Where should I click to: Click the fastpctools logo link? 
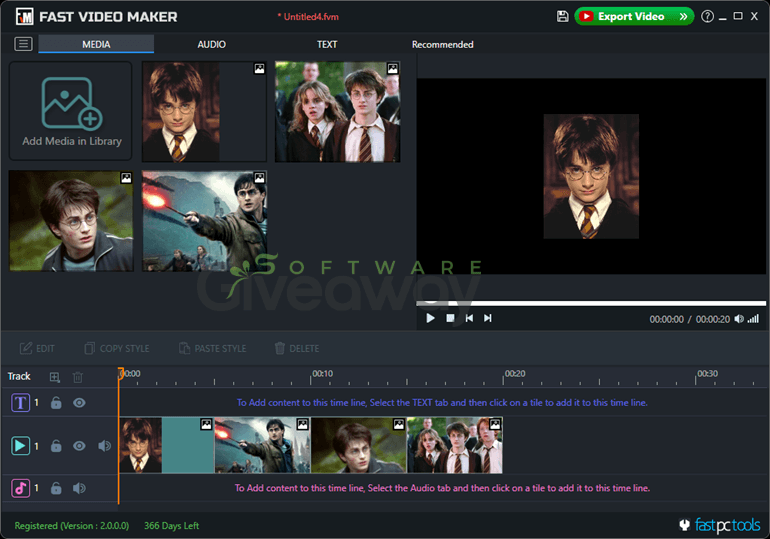[x=720, y=525]
